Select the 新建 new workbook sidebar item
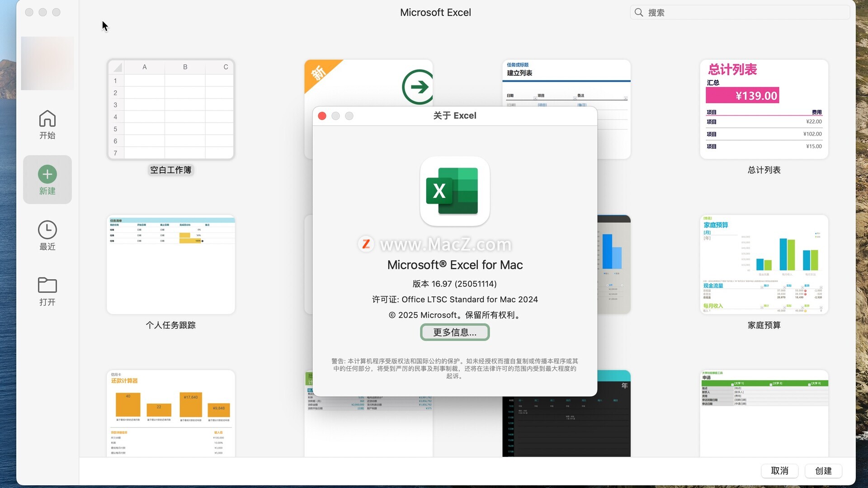The height and width of the screenshot is (488, 868). tap(47, 180)
